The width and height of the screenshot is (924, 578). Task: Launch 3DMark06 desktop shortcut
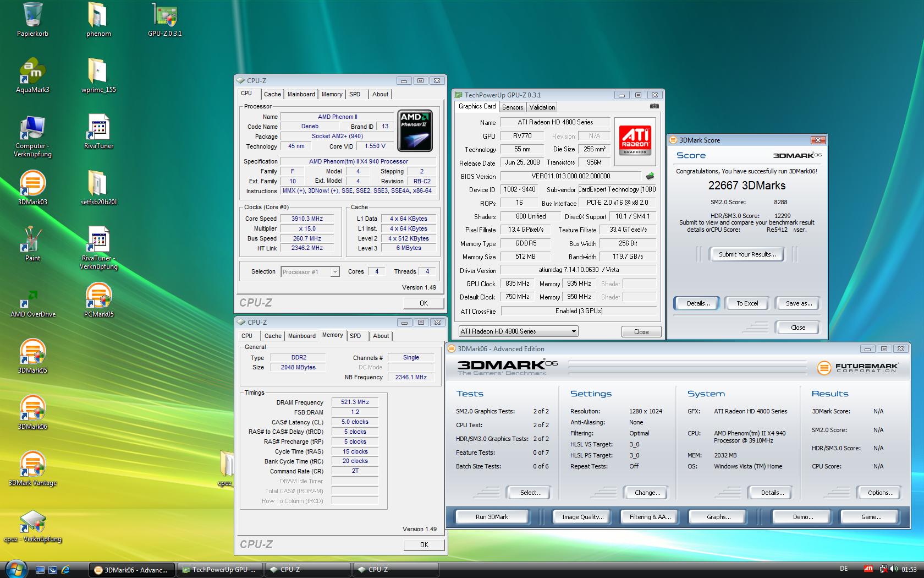pyautogui.click(x=32, y=413)
